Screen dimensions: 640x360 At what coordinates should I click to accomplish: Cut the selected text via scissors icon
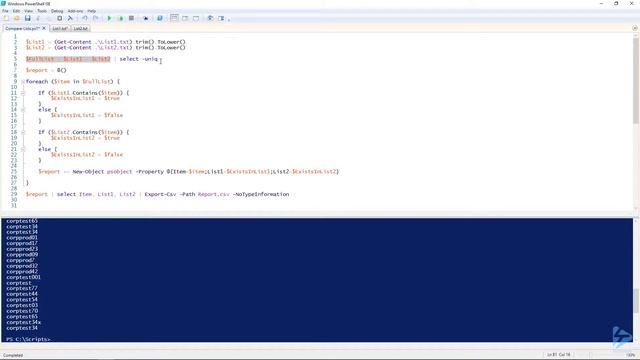pos(38,18)
